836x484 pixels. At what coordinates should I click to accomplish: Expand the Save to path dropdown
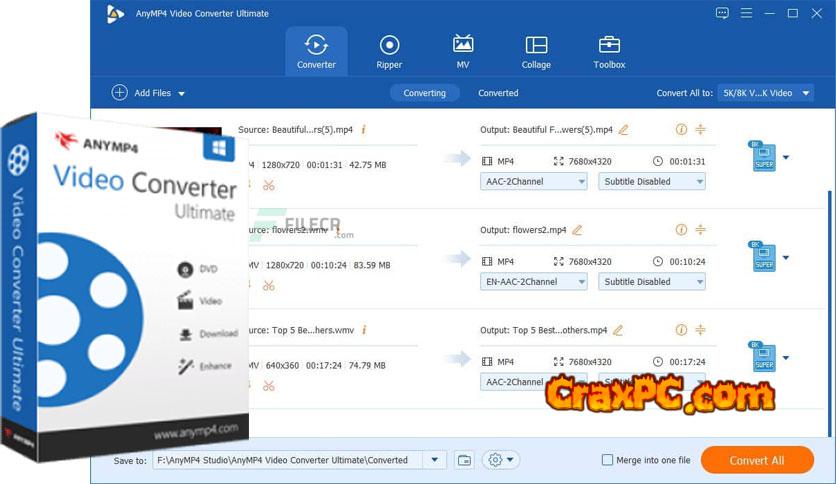pos(434,460)
